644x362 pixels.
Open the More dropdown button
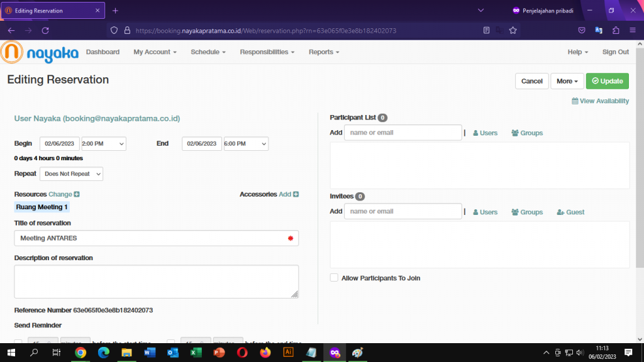[567, 81]
